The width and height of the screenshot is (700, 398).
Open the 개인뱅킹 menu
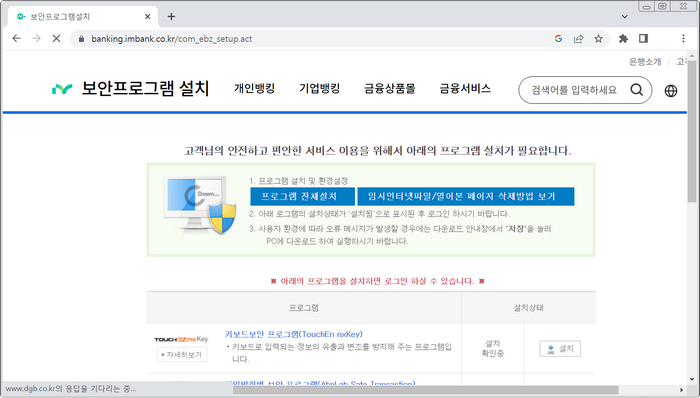point(254,88)
